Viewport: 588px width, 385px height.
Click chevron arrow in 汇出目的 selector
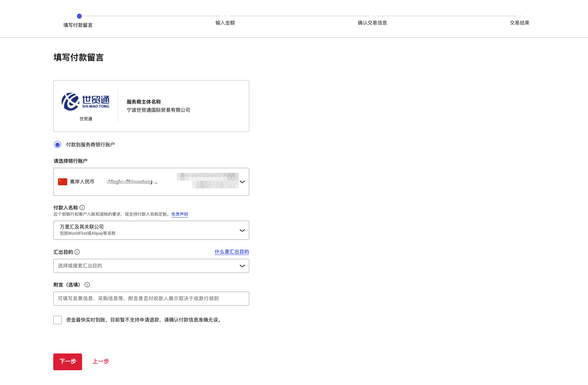pos(242,266)
